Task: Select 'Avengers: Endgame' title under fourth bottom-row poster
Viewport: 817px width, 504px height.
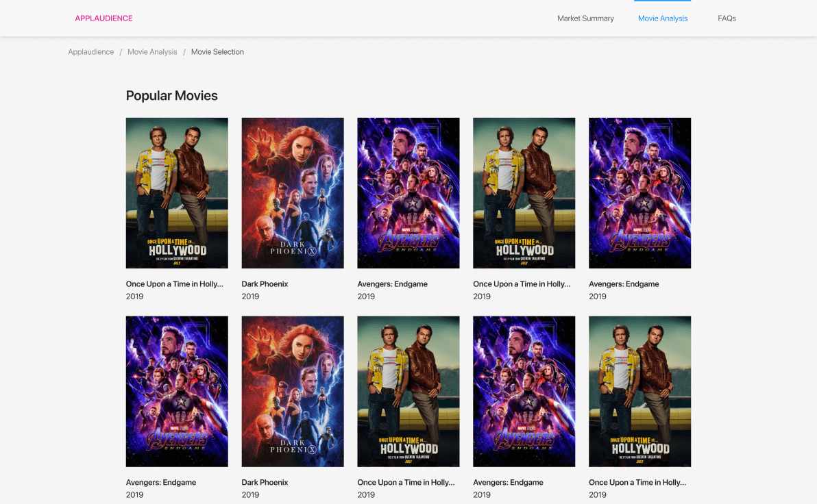Action: tap(508, 482)
